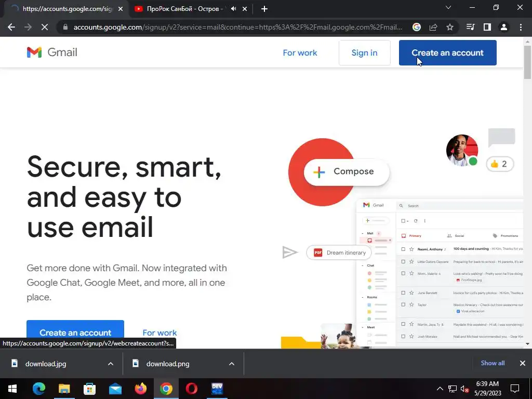Stop loading the page with X button
532x399 pixels.
pos(45,27)
